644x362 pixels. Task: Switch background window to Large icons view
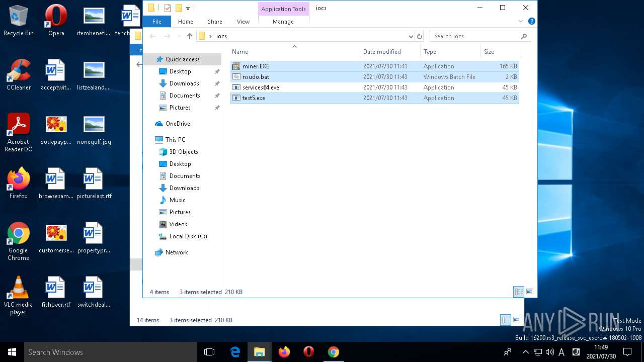[x=517, y=320]
